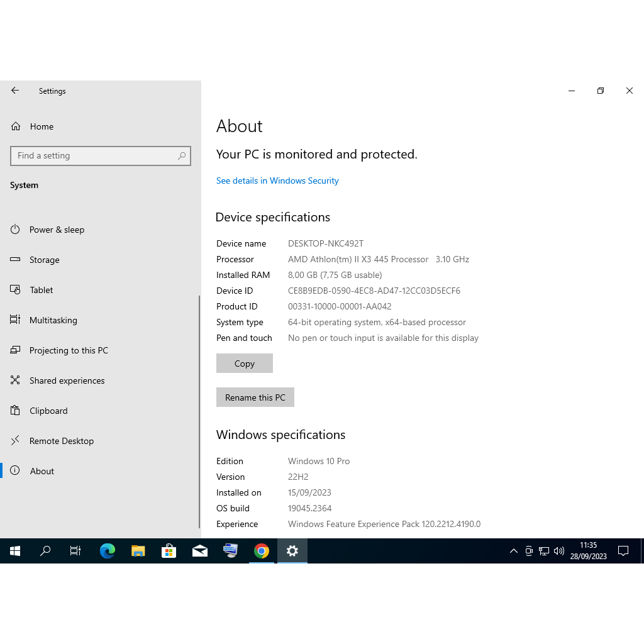Open the Clipboard settings page
The height and width of the screenshot is (644, 644).
tap(48, 411)
